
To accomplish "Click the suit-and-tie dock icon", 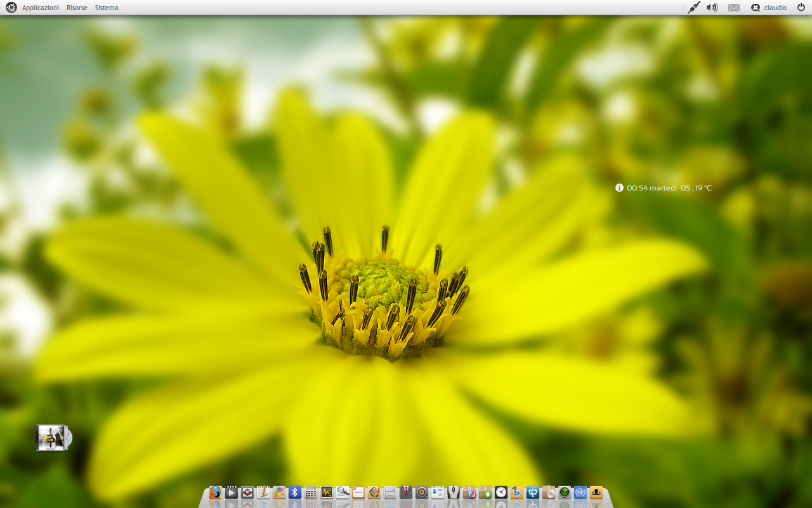I will [406, 493].
